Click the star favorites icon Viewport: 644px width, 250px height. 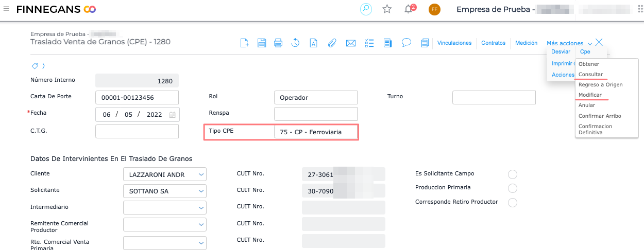[x=387, y=9]
